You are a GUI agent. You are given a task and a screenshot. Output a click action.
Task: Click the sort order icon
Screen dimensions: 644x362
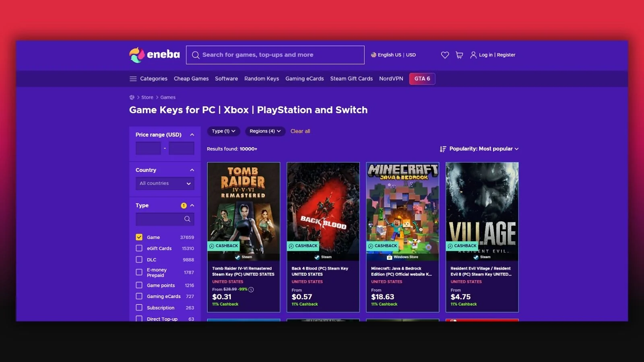click(443, 149)
